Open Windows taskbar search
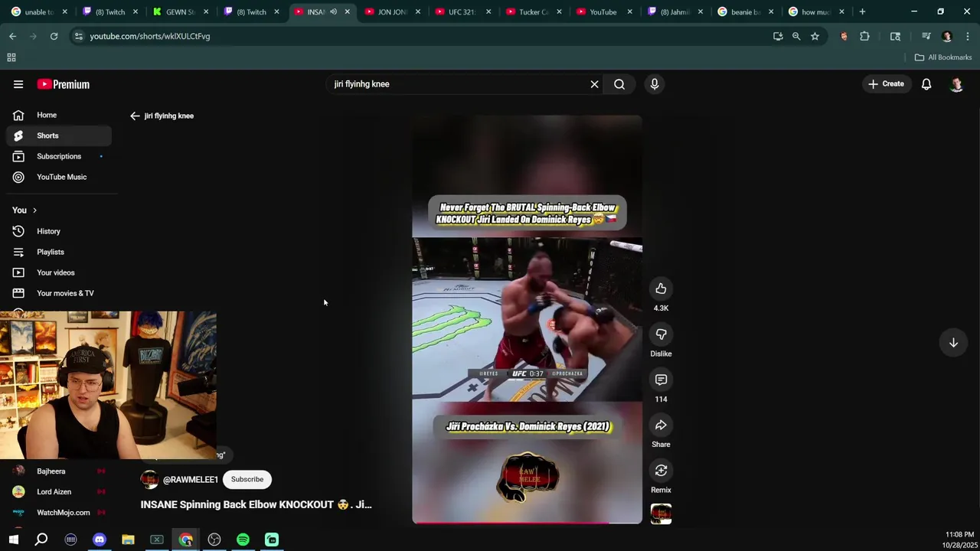Image resolution: width=980 pixels, height=551 pixels. (x=41, y=540)
